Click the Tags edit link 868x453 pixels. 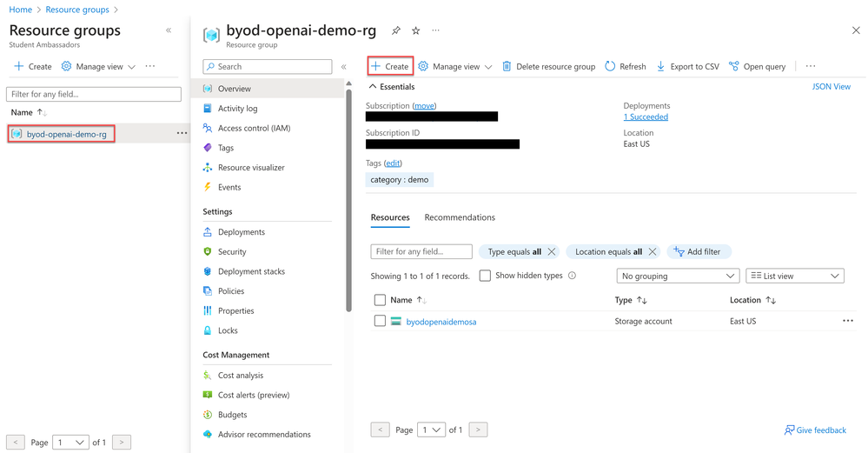coord(393,163)
